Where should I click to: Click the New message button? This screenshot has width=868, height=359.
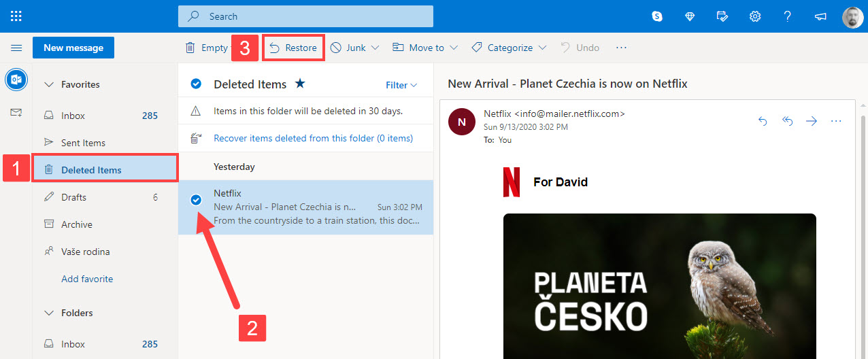(73, 48)
